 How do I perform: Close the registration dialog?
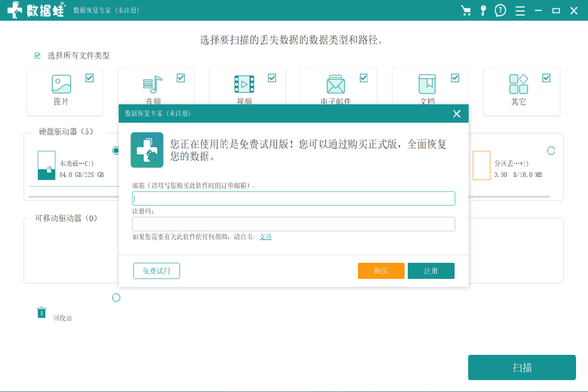[x=457, y=114]
